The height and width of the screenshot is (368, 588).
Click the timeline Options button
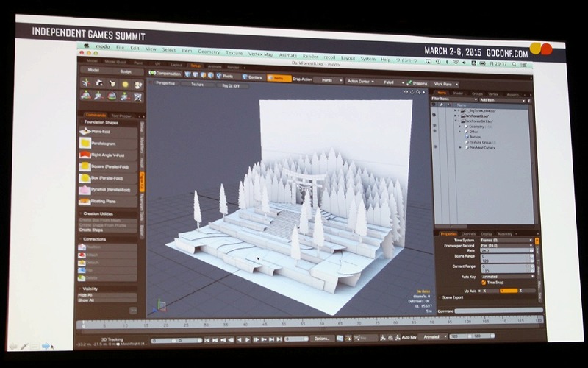(x=322, y=339)
